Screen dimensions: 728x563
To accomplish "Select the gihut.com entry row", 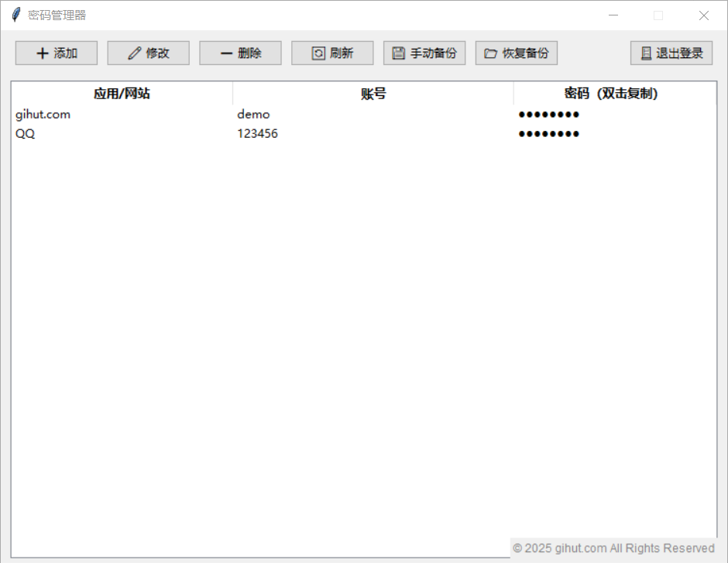I will (x=43, y=115).
